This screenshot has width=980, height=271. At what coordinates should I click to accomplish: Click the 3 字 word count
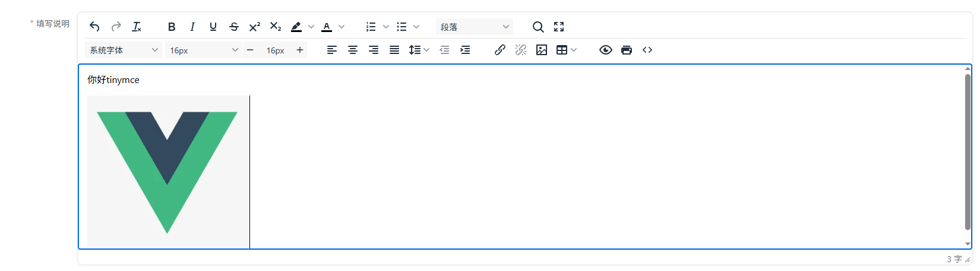(954, 259)
